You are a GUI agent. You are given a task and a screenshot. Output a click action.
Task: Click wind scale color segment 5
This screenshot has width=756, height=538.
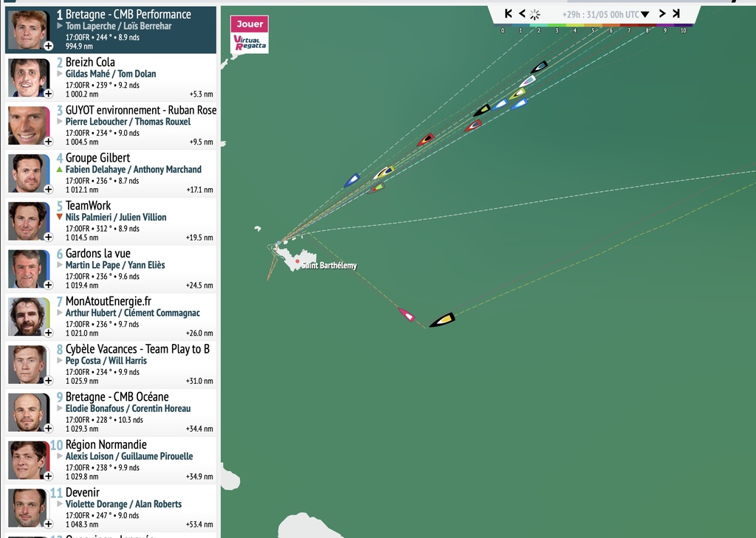[x=593, y=25]
